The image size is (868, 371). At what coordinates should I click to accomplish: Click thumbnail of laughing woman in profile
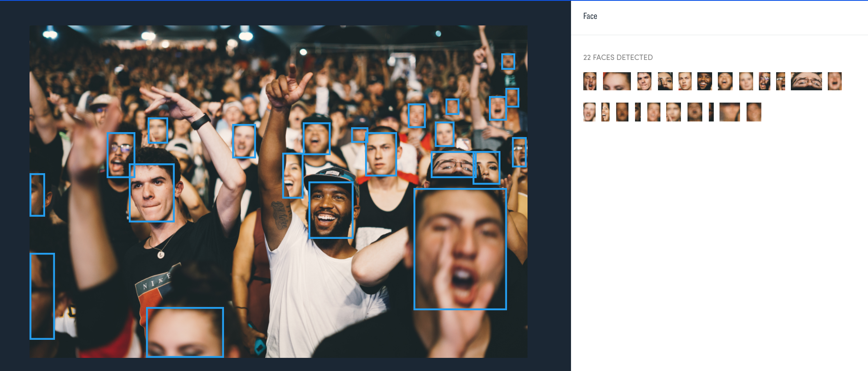point(605,112)
